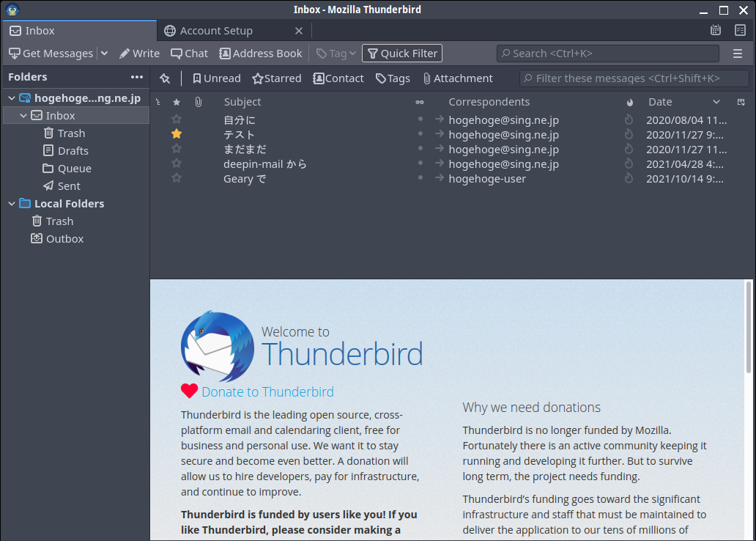Select the Local Folders account row
This screenshot has height=541, width=756.
click(69, 204)
